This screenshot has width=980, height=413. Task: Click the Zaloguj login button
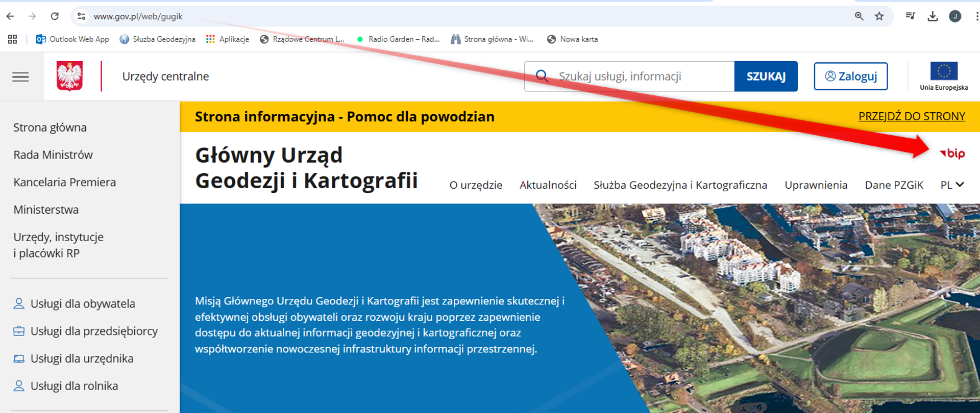[x=850, y=76]
